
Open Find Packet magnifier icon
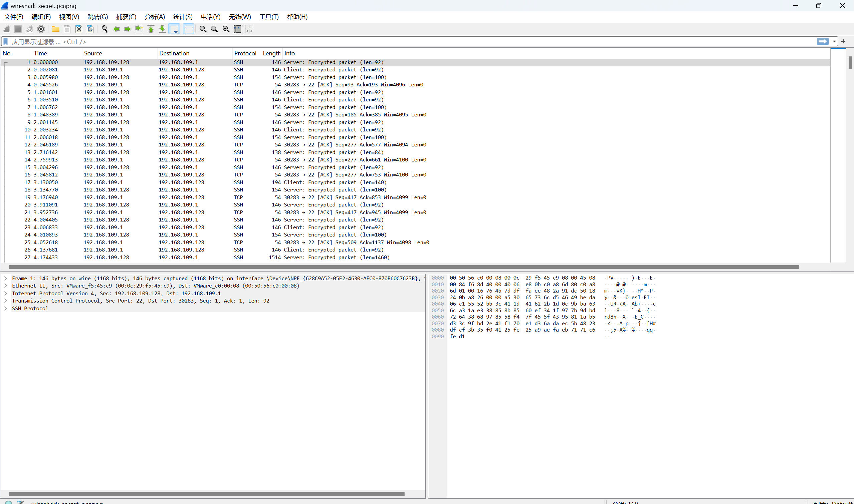click(105, 29)
